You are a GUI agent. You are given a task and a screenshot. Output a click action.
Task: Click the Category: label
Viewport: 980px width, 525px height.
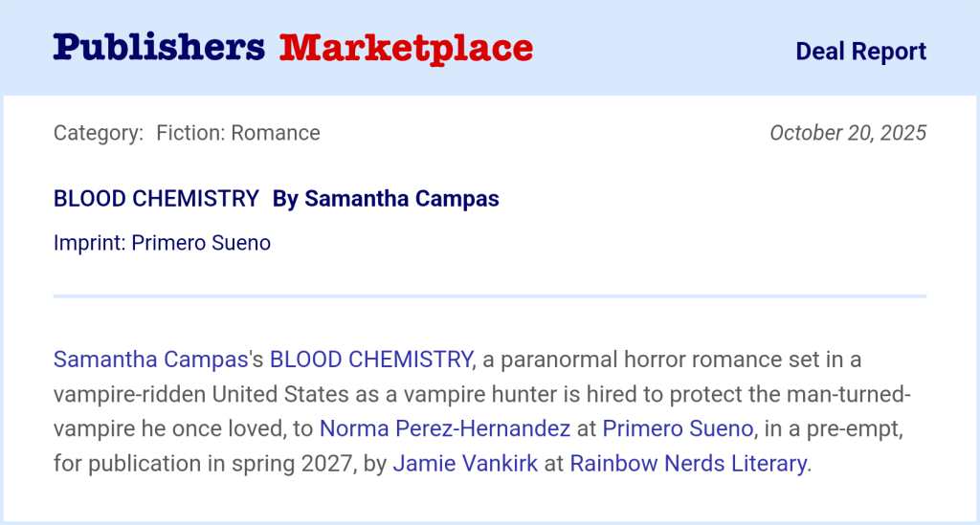[99, 133]
